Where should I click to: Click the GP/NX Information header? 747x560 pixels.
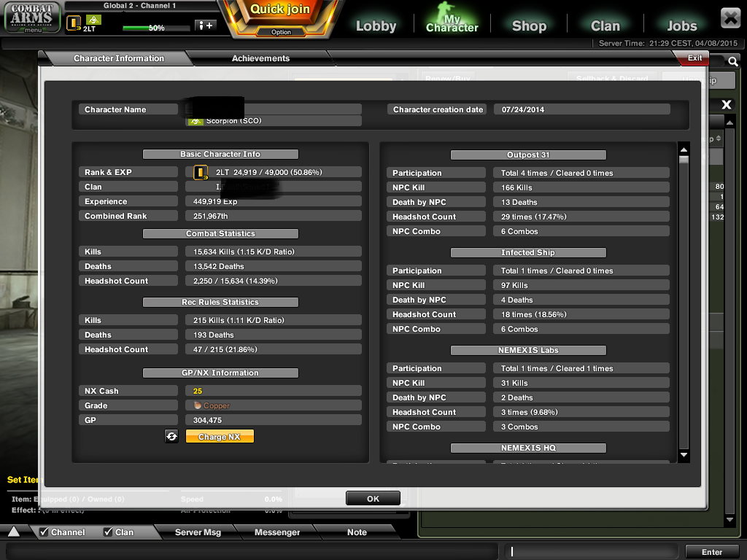(x=220, y=373)
